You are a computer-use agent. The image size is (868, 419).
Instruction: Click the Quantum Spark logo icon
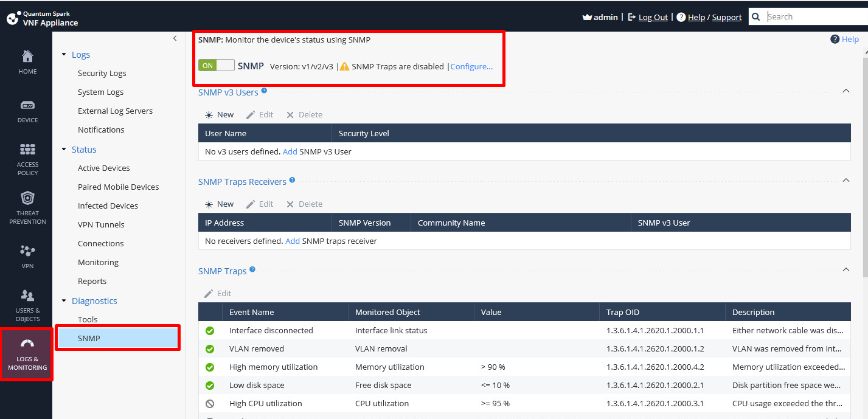coord(13,19)
